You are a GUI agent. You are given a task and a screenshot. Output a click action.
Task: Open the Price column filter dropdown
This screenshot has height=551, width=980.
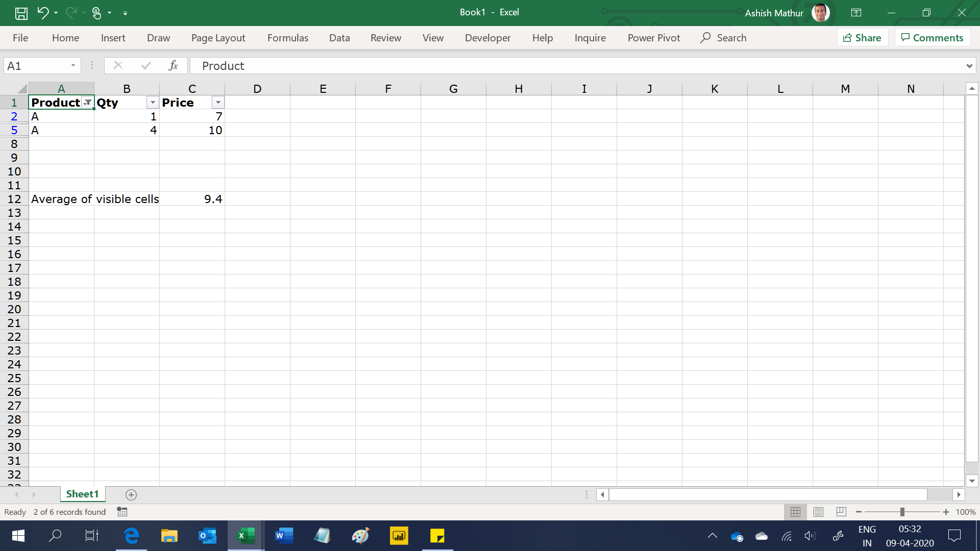pos(218,103)
